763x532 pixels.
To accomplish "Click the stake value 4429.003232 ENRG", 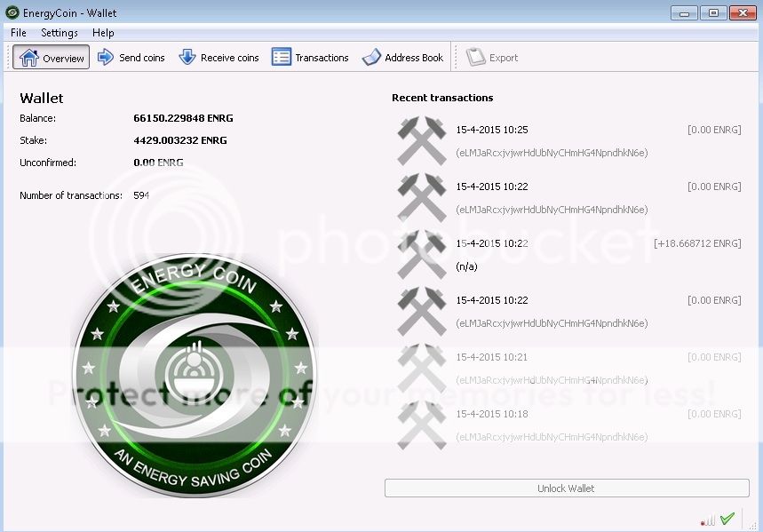I will [180, 140].
